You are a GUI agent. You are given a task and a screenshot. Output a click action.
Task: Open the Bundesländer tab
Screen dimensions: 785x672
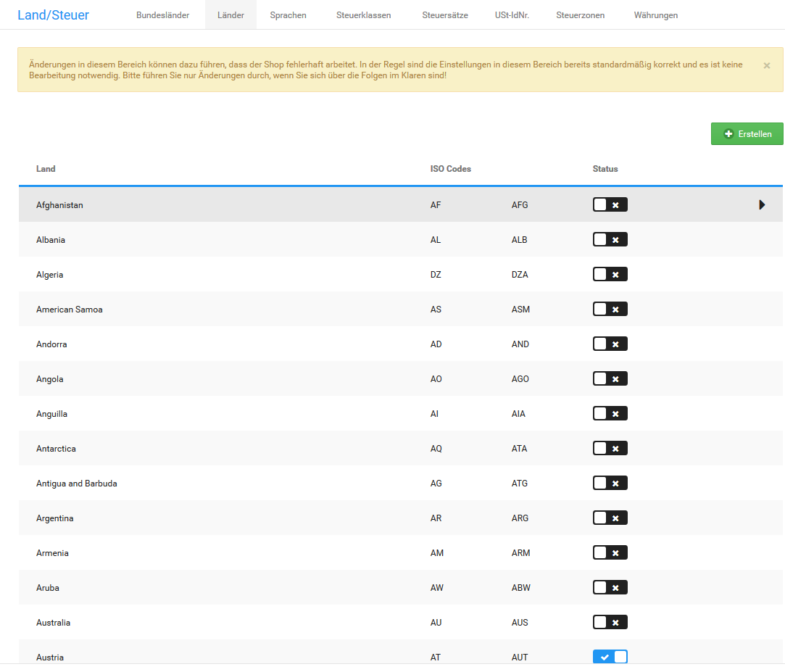click(162, 15)
